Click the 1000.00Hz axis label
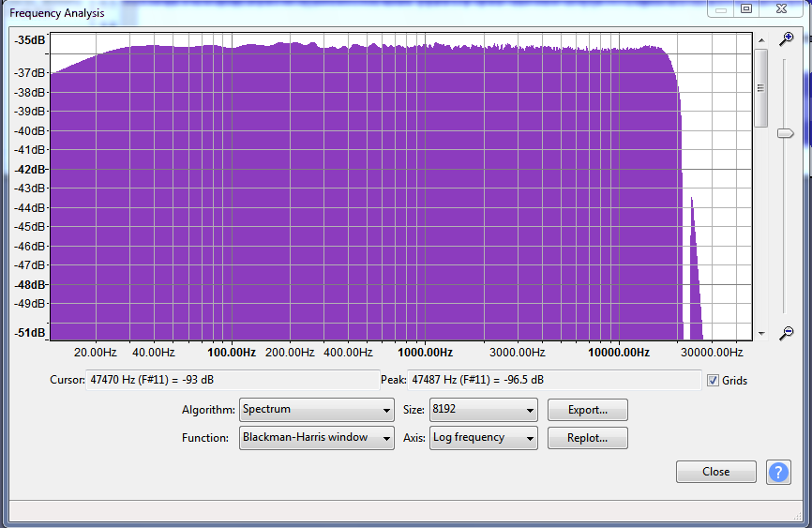 click(425, 353)
